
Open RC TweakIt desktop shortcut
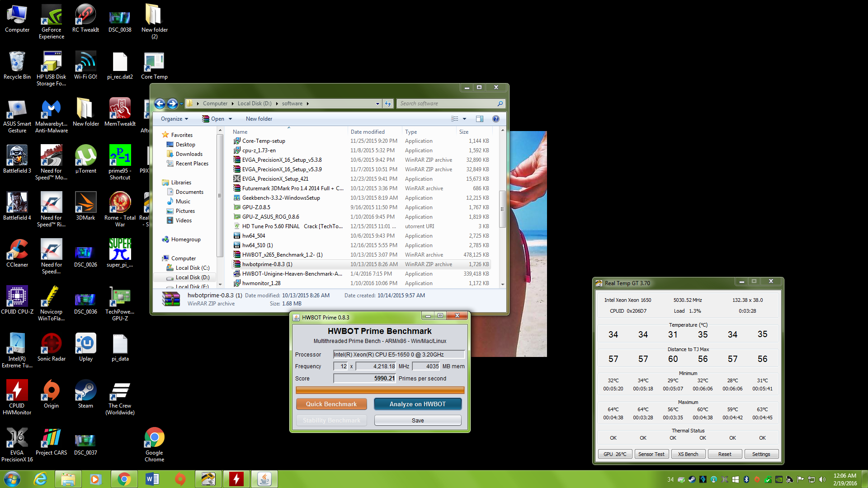(85, 19)
